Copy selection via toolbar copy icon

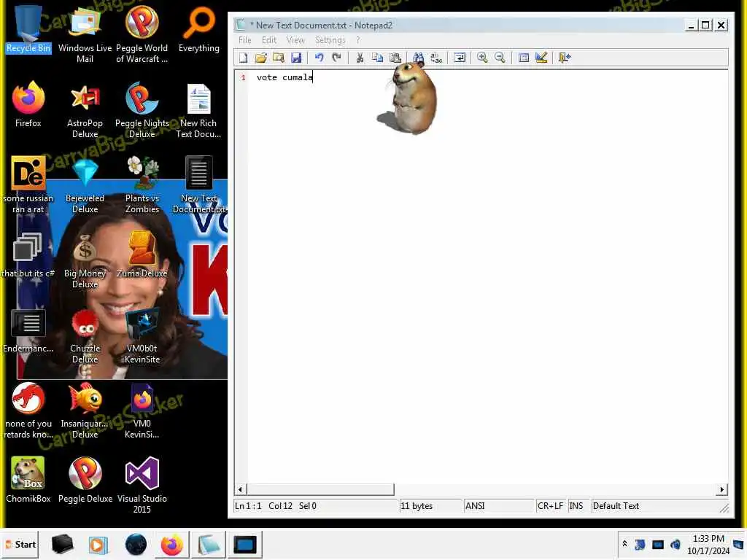pyautogui.click(x=377, y=58)
